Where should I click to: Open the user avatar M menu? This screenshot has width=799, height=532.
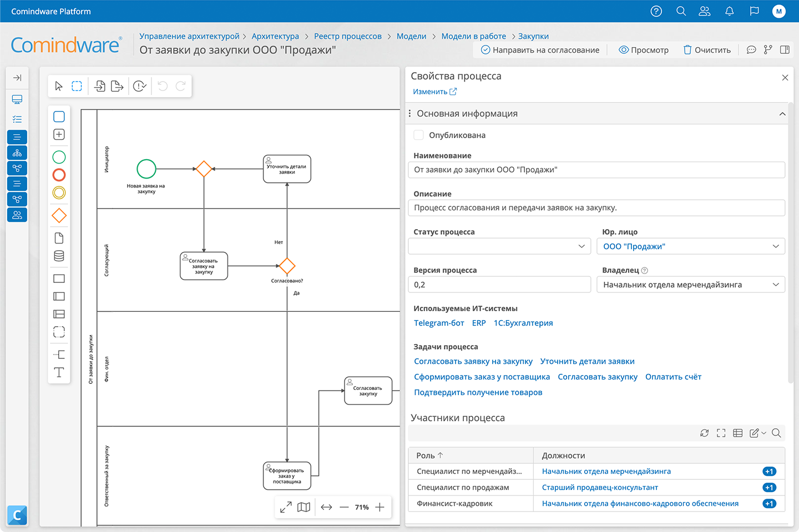point(779,11)
